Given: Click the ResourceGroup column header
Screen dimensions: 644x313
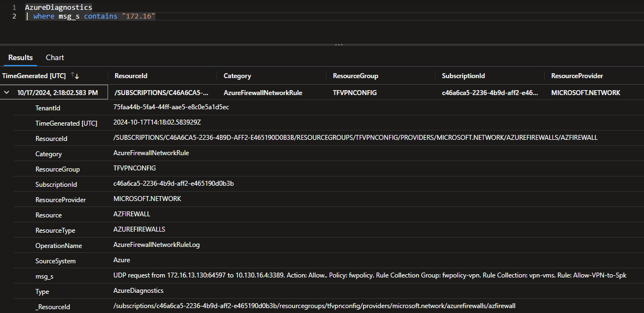Looking at the screenshot, I should pyautogui.click(x=355, y=76).
